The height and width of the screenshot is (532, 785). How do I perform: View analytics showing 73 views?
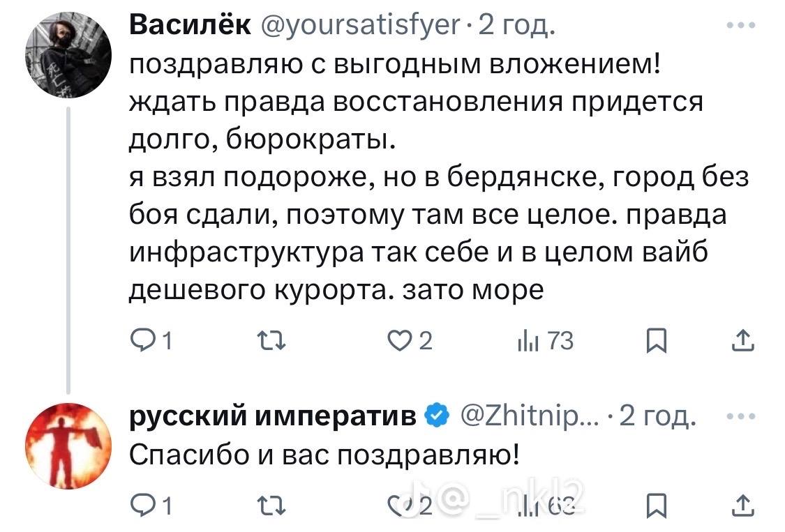point(538,342)
